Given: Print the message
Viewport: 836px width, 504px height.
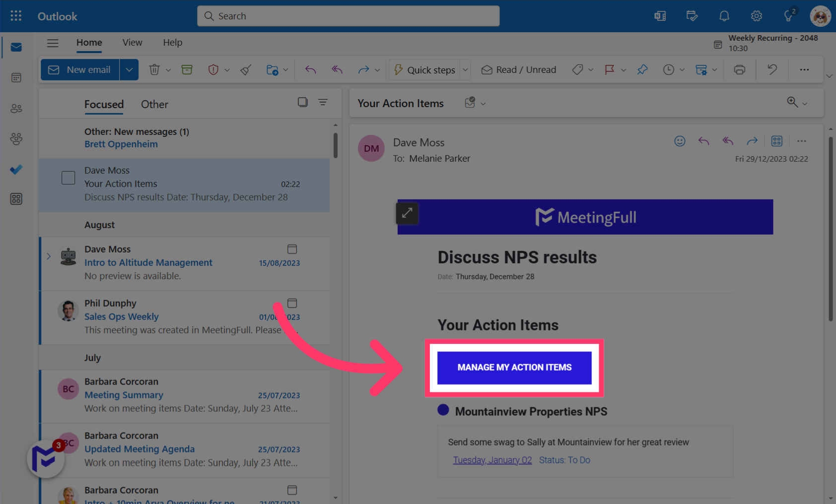Looking at the screenshot, I should click(740, 70).
